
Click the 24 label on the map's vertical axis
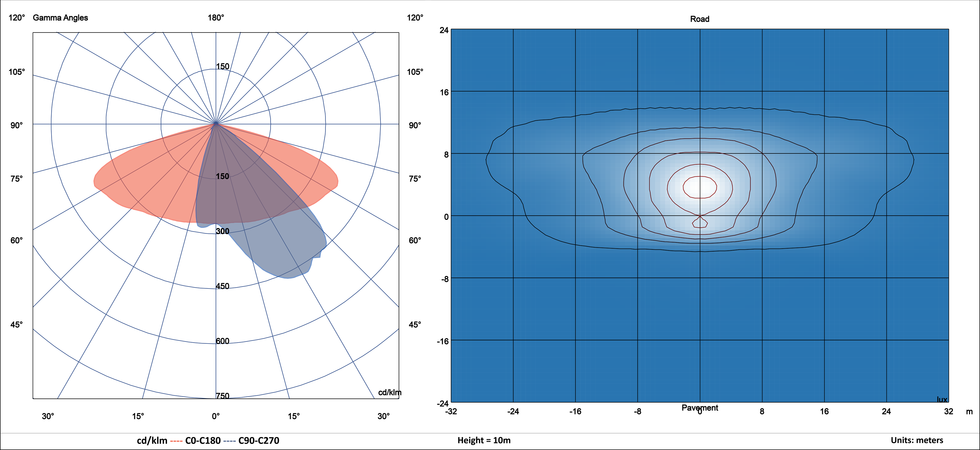pos(444,30)
